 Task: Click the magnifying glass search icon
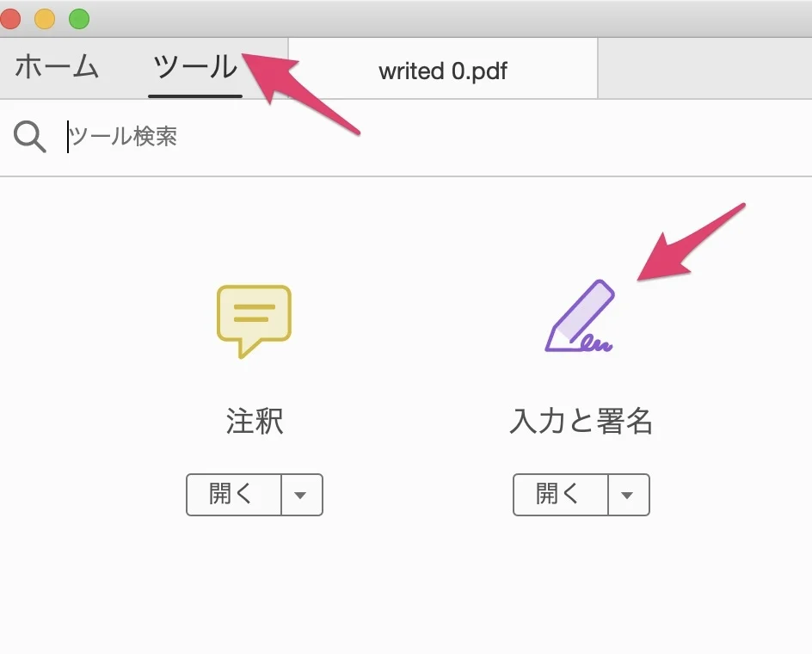(29, 137)
